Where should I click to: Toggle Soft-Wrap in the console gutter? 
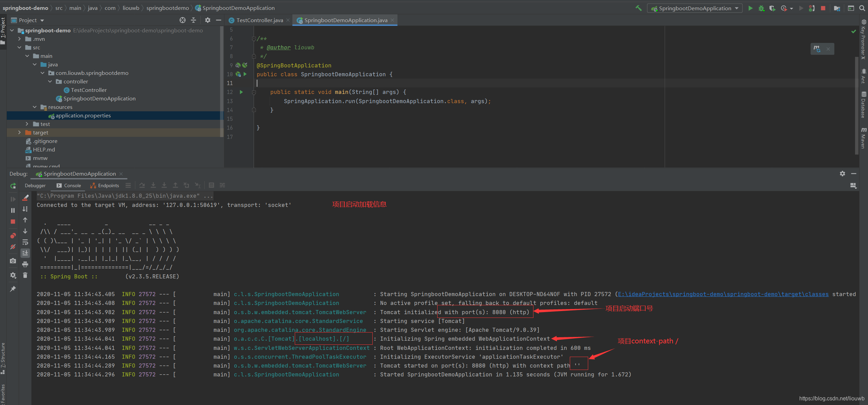click(25, 242)
